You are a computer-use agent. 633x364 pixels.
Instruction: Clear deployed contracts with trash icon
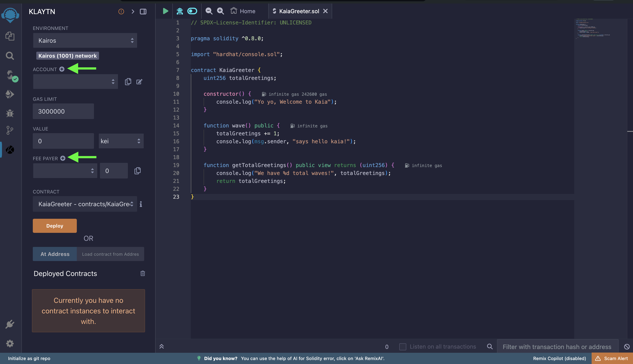[x=142, y=273]
